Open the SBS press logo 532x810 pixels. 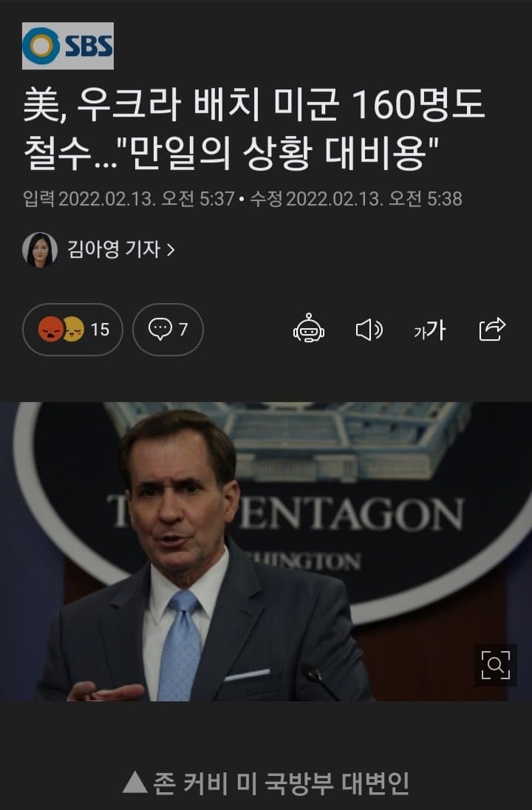click(x=68, y=46)
